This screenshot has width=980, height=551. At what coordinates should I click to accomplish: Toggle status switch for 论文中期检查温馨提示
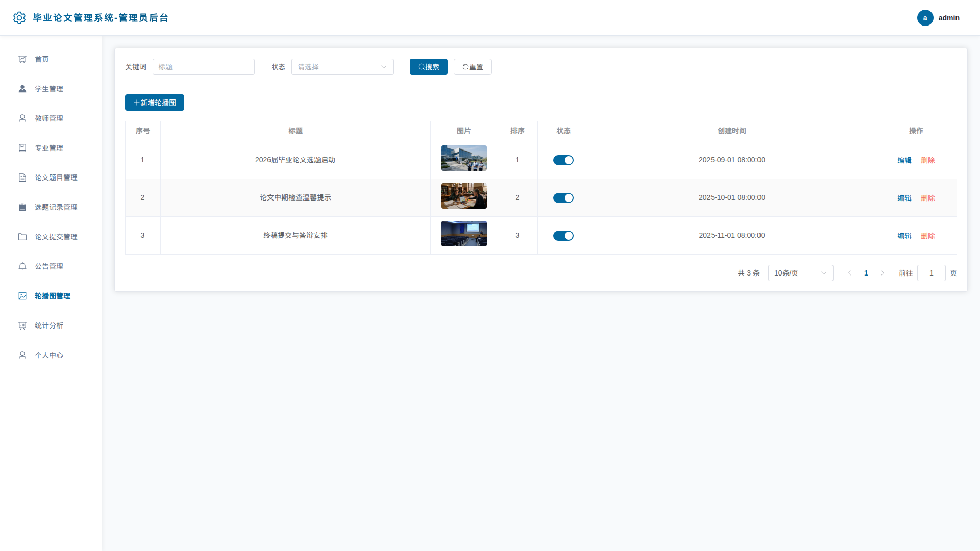coord(563,198)
